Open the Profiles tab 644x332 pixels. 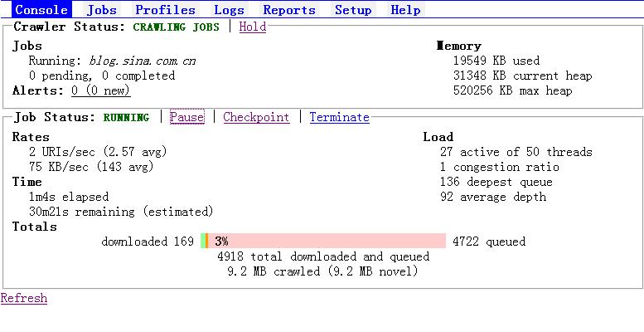point(165,10)
